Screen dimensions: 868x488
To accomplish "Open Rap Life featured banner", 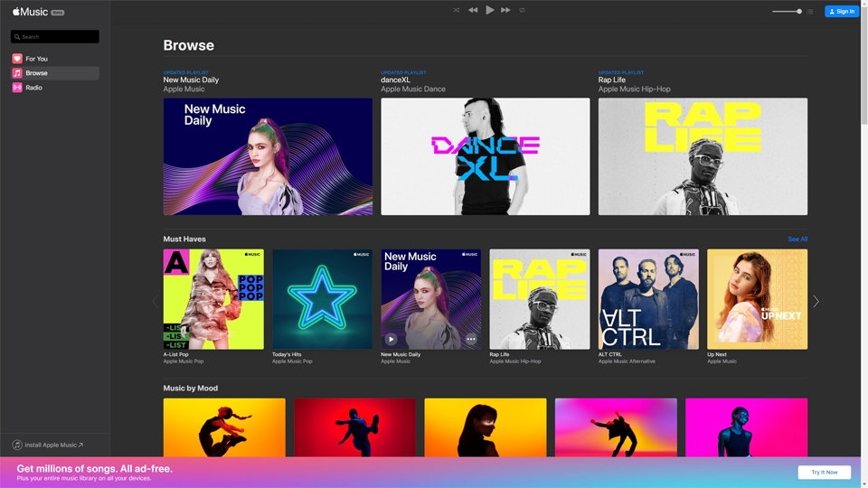I will pyautogui.click(x=703, y=156).
